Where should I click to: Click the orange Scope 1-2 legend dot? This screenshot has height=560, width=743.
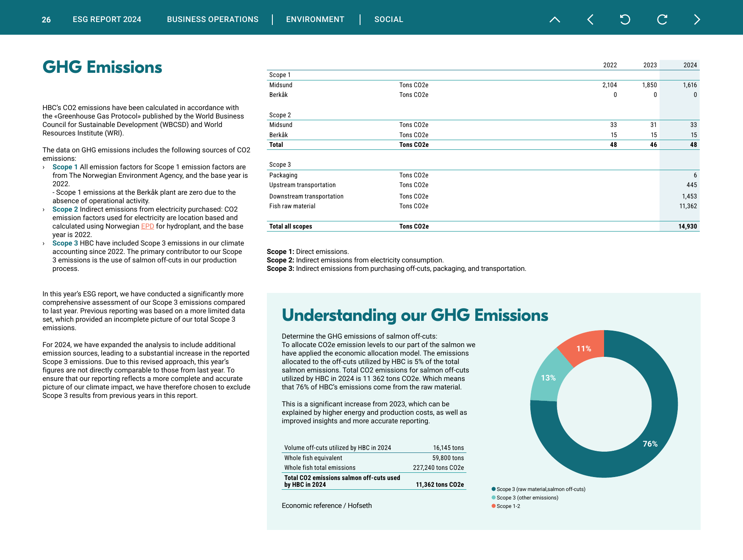493,506
